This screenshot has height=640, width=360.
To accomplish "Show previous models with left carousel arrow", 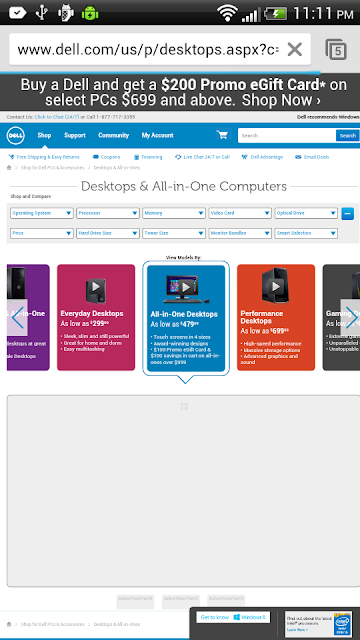I will 17,318.
